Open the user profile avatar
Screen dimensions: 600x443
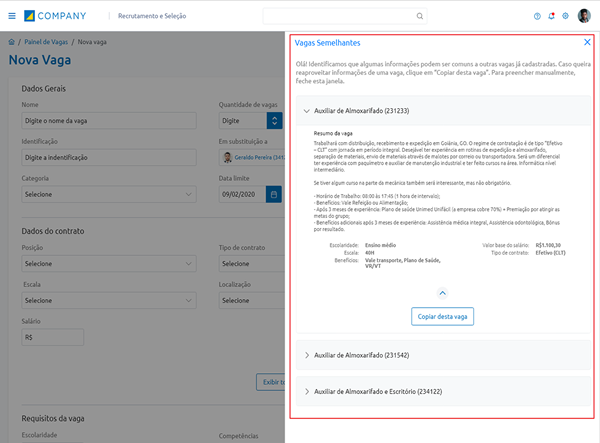pyautogui.click(x=584, y=16)
